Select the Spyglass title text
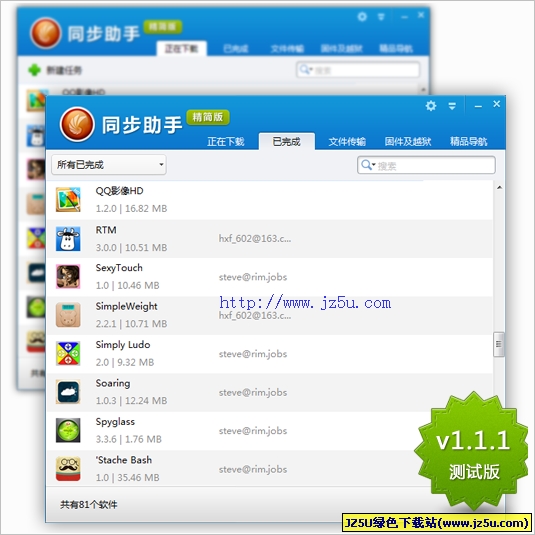This screenshot has height=535, width=535. pos(115,422)
